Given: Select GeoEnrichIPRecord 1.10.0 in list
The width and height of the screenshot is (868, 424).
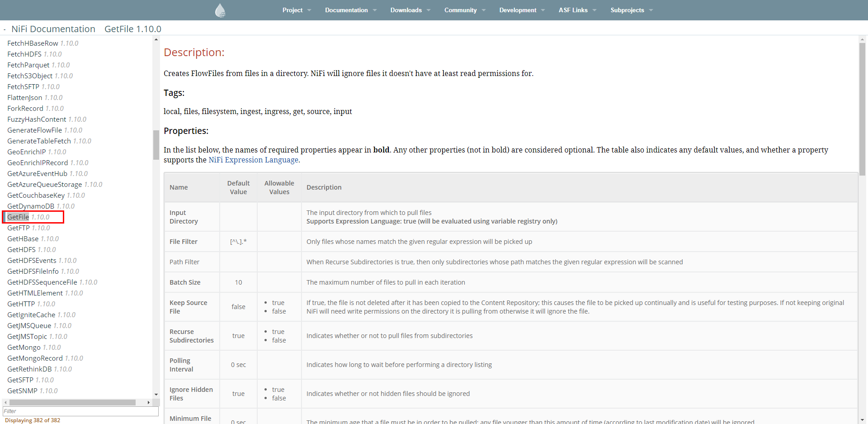Looking at the screenshot, I should click(x=48, y=163).
